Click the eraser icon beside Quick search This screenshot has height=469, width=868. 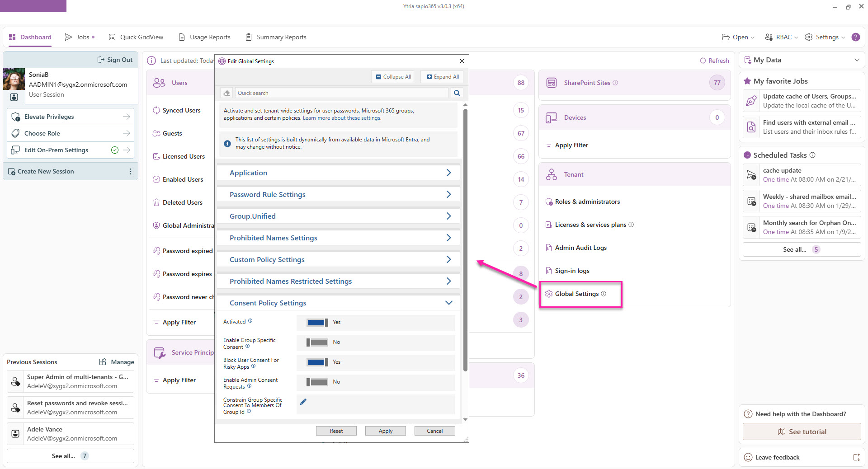(x=227, y=93)
